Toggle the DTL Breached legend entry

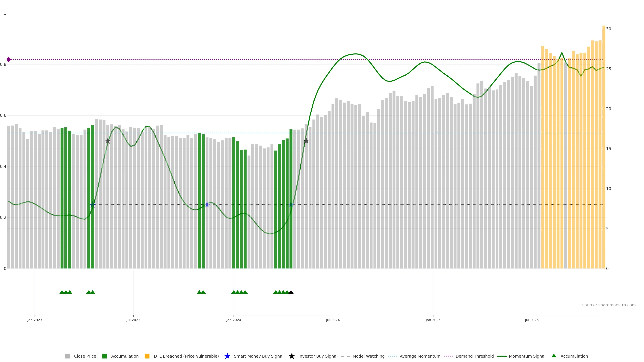click(x=186, y=356)
